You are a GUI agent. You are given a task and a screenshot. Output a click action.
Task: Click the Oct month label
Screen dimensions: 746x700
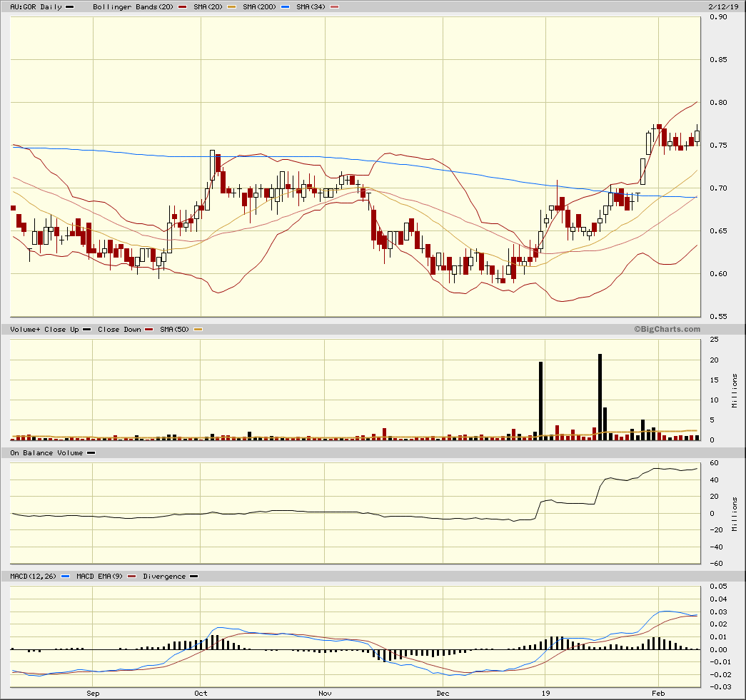click(x=201, y=694)
